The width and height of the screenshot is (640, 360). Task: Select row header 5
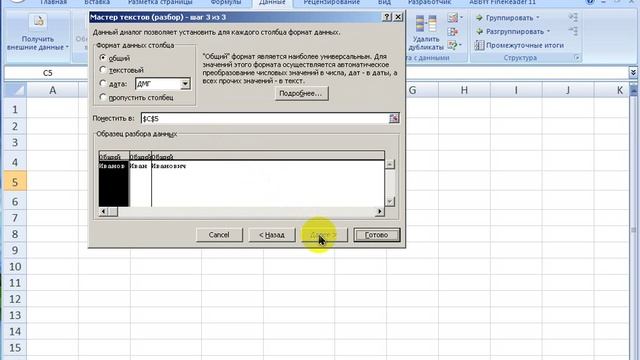click(x=15, y=182)
